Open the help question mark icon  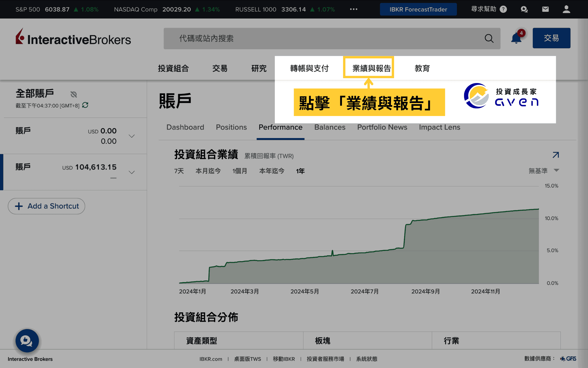[503, 9]
